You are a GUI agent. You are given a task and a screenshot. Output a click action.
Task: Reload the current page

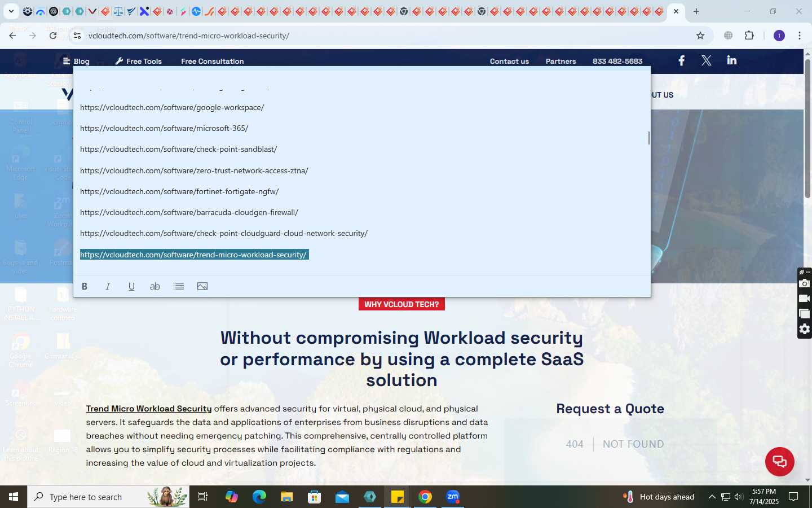[x=53, y=36]
